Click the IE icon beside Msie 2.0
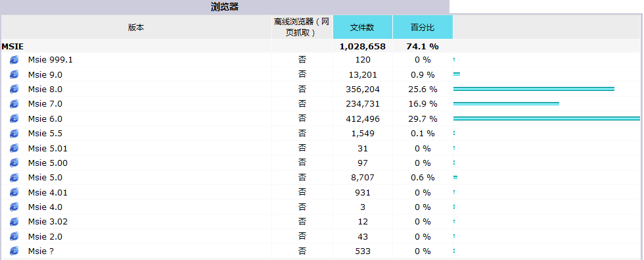The width and height of the screenshot is (644, 260). (x=14, y=236)
